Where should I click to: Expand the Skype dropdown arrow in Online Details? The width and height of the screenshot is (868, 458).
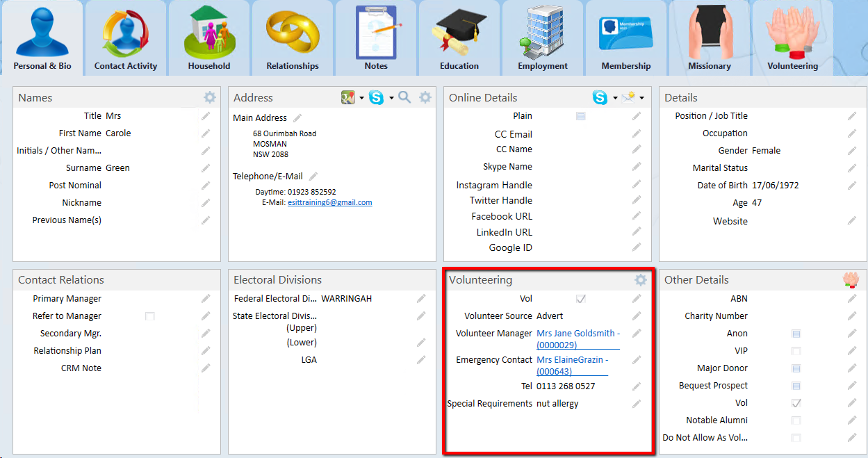[x=614, y=99]
